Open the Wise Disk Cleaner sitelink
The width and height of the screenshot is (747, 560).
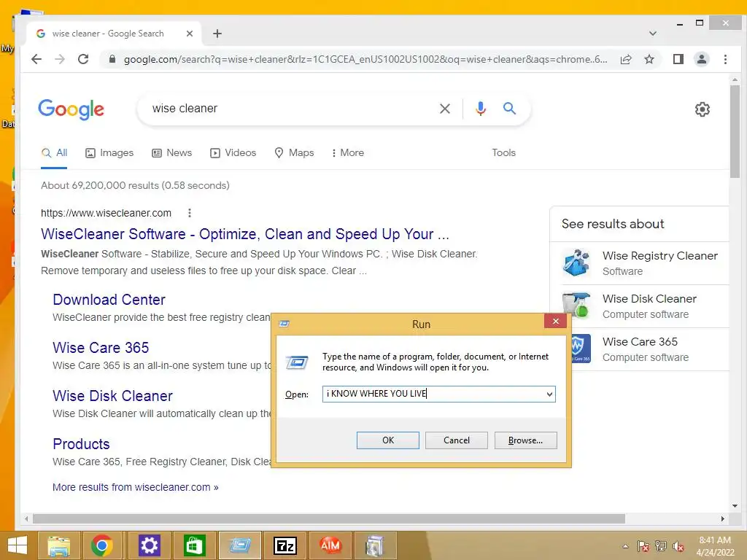point(112,396)
